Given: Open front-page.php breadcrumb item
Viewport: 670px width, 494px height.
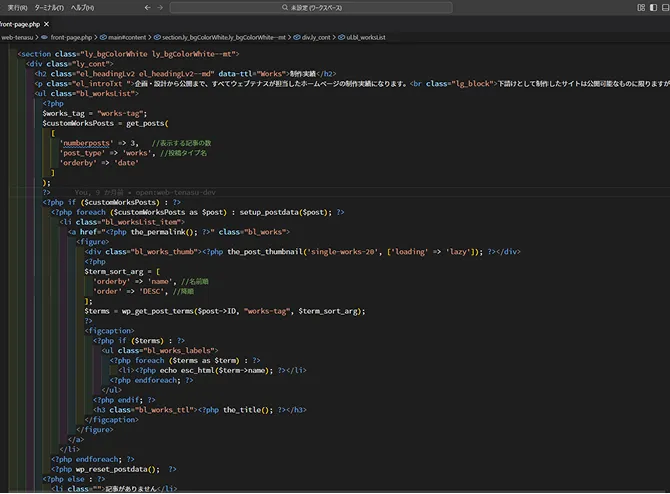Looking at the screenshot, I should (71, 38).
